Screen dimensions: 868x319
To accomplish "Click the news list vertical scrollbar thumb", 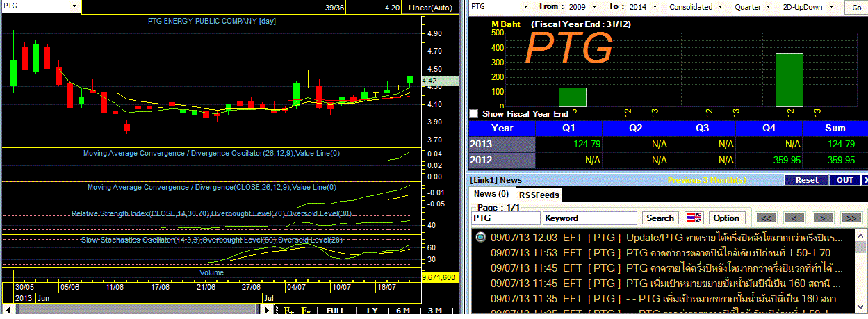I will [862, 247].
